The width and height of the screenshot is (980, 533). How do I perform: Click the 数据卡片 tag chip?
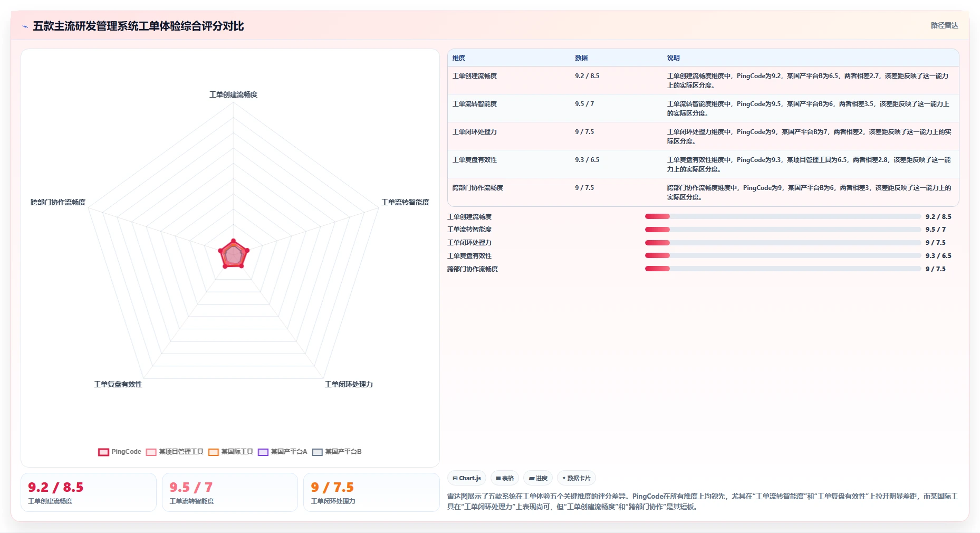(577, 478)
